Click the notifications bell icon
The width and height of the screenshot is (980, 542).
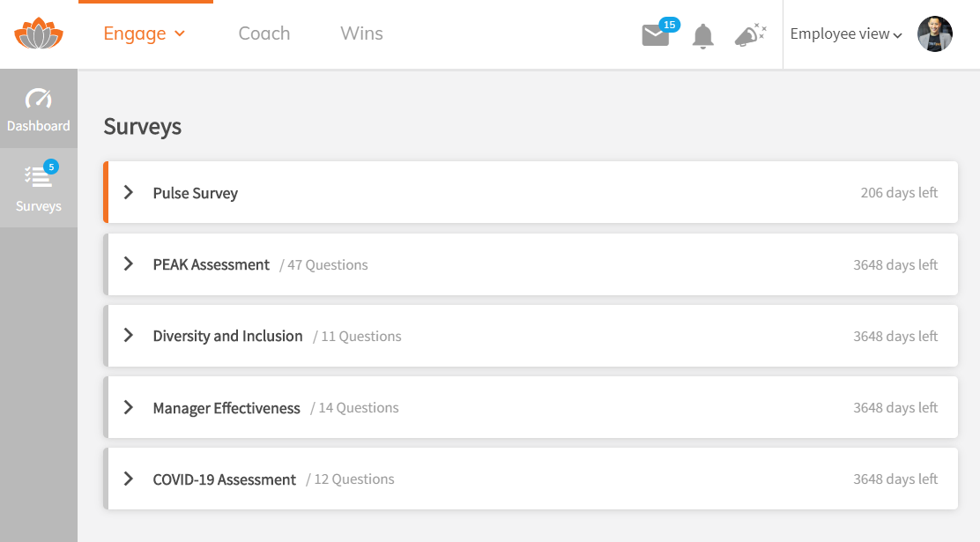click(x=703, y=36)
